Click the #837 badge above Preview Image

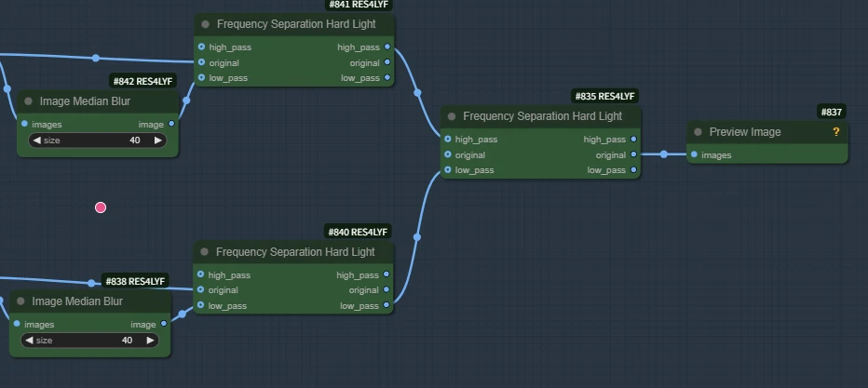coord(832,112)
